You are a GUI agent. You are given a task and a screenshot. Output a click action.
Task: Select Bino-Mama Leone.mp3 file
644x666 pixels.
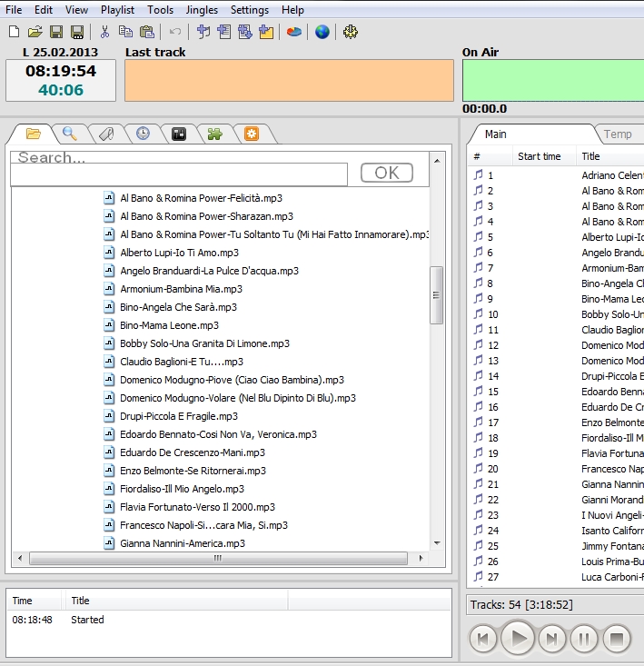click(163, 325)
